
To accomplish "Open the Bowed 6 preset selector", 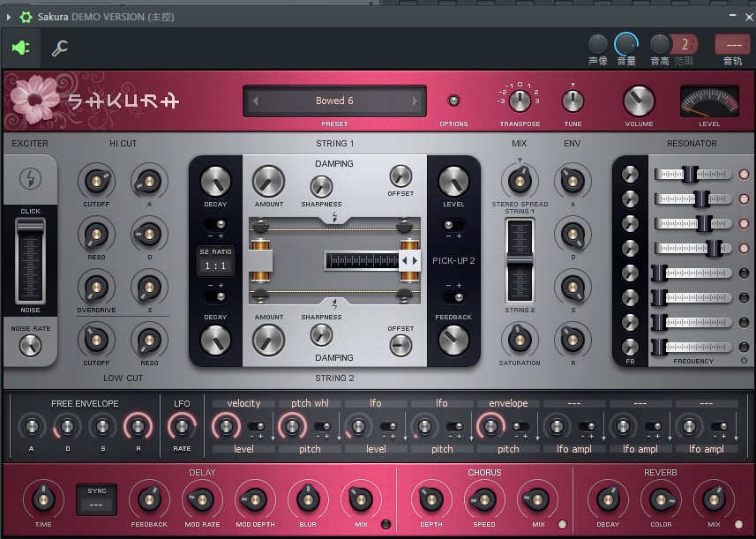I will click(334, 101).
